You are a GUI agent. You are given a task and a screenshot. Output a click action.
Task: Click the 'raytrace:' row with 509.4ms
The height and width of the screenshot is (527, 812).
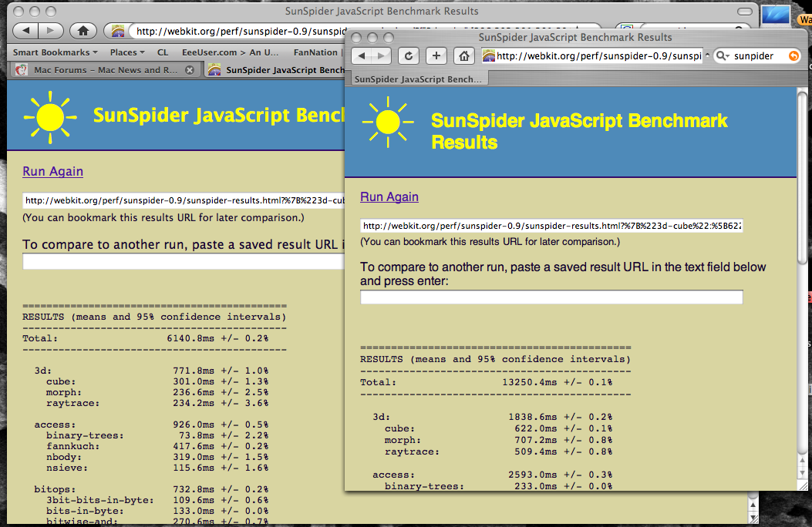click(x=498, y=451)
